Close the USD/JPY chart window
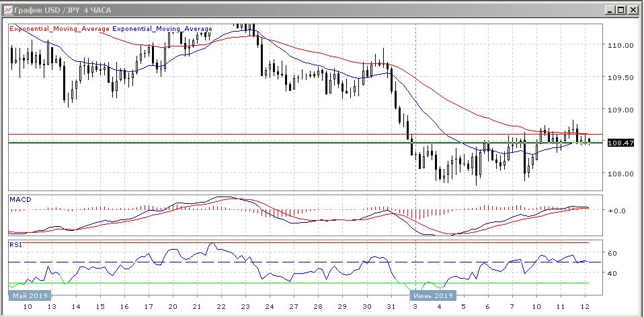644x317 pixels. coord(632,9)
